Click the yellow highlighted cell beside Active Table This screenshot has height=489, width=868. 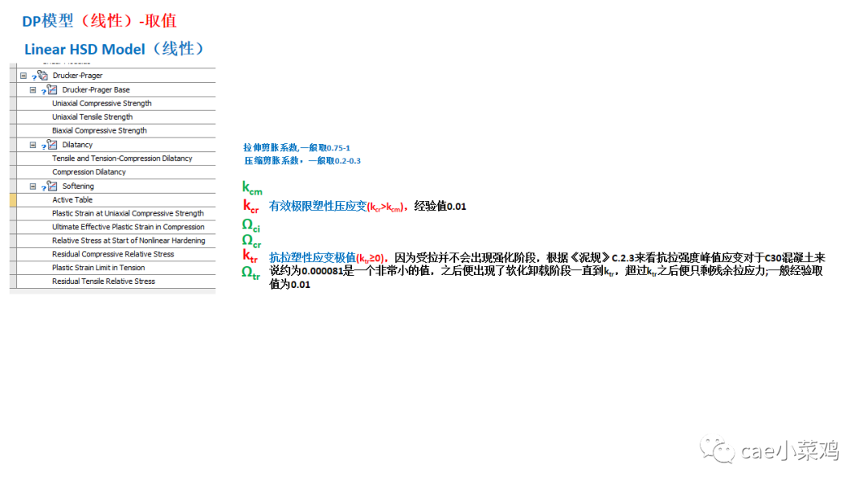point(11,199)
